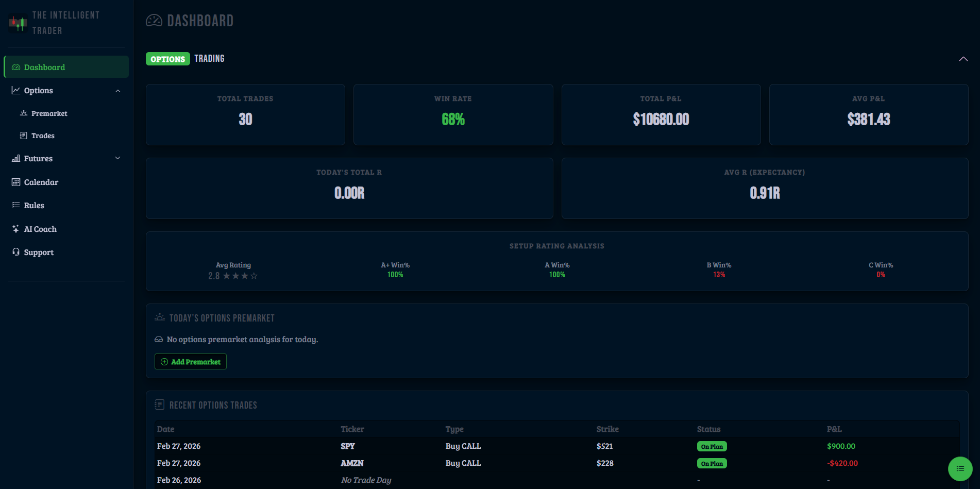Toggle the On Plan status for AMZN
Viewport: 980px width, 489px height.
point(712,463)
